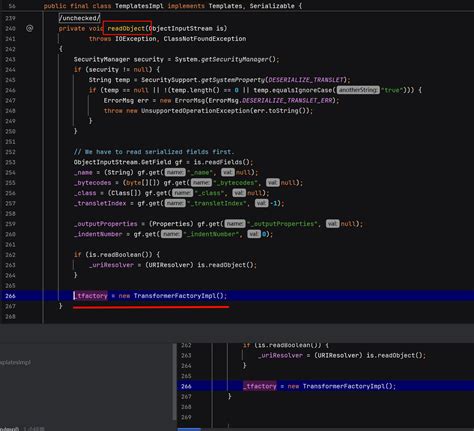Click line number 266 in lower editor

pos(186,386)
